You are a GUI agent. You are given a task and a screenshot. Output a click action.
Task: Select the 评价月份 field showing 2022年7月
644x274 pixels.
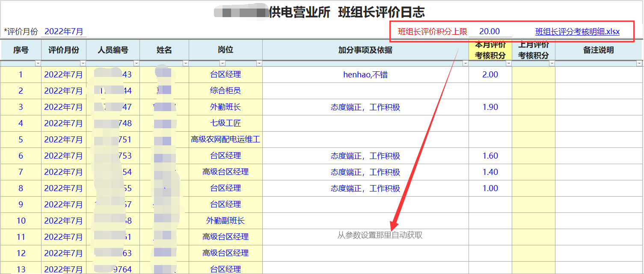tap(64, 32)
